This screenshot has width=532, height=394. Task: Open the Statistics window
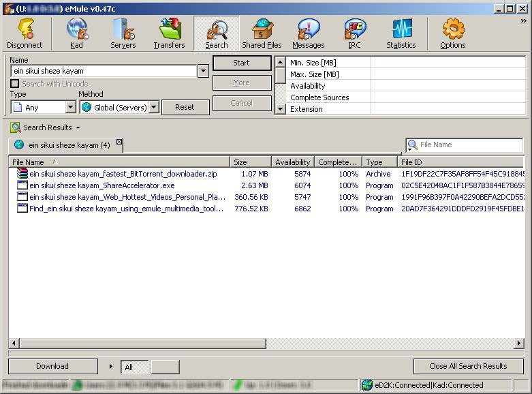click(401, 33)
